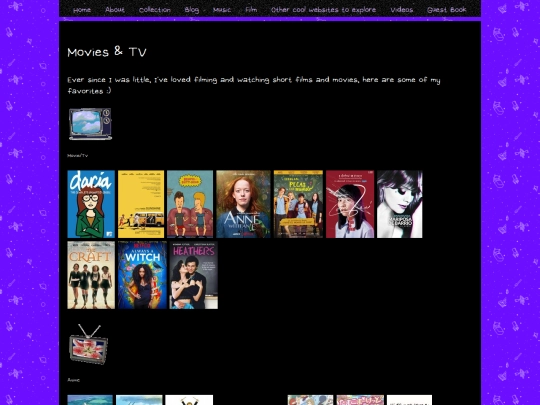Image resolution: width=540 pixels, height=405 pixels.
Task: Open the red poster with girl in scarf
Action: tap(350, 204)
